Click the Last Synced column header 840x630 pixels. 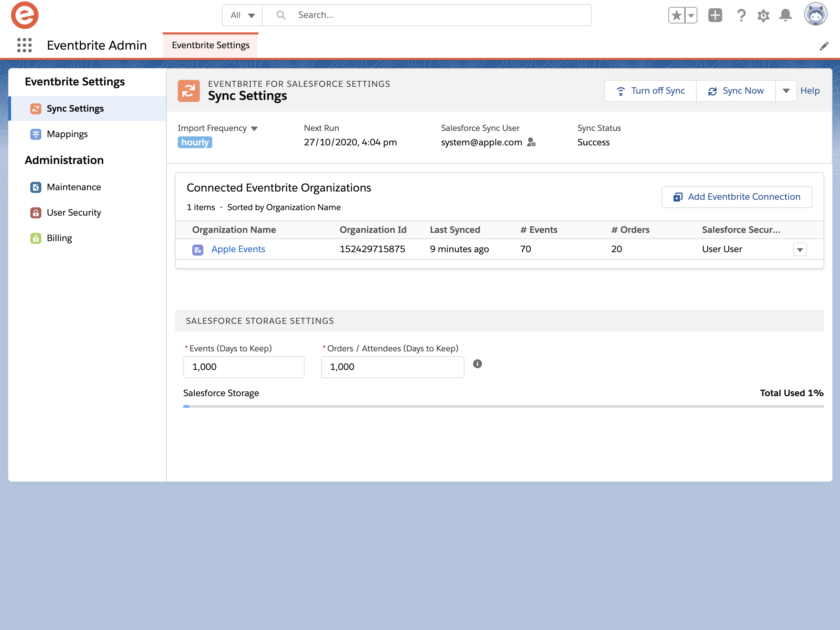click(x=455, y=230)
